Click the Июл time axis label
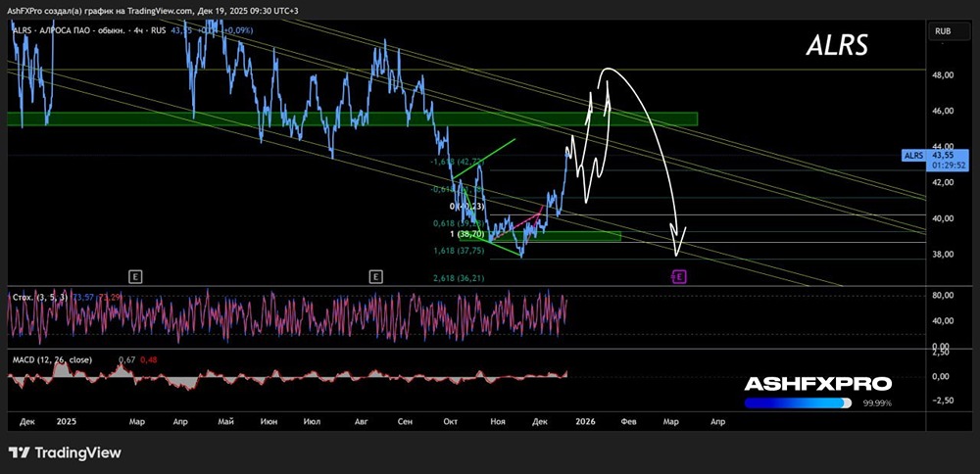This screenshot has height=474, width=980. (312, 422)
